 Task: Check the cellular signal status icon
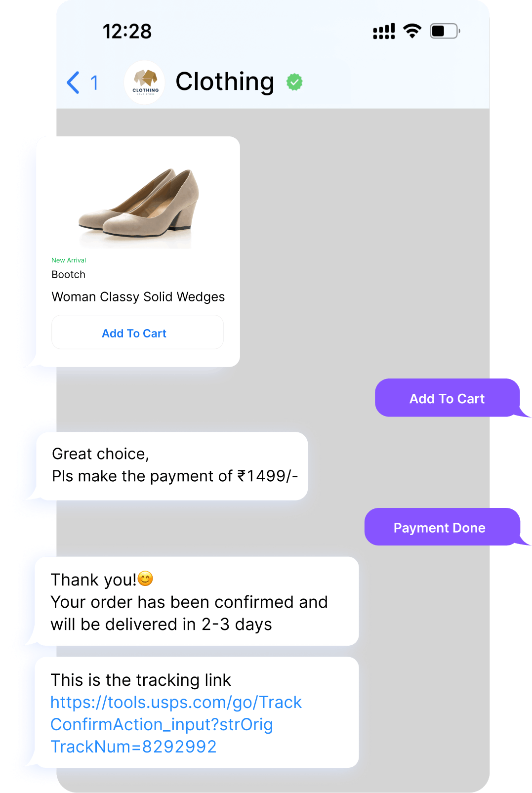tap(384, 31)
